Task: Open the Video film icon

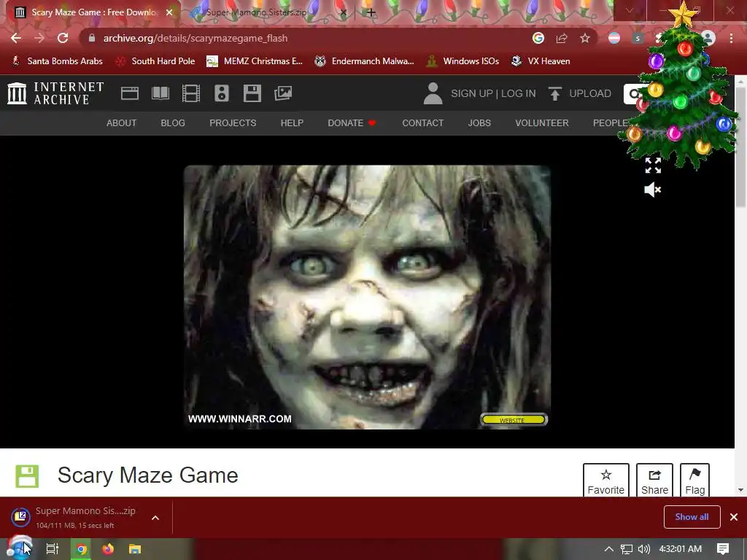Action: tap(191, 93)
